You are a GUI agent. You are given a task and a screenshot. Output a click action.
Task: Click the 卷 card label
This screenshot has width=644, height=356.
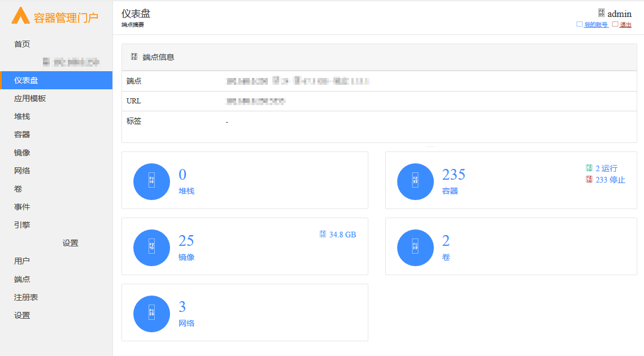point(446,257)
